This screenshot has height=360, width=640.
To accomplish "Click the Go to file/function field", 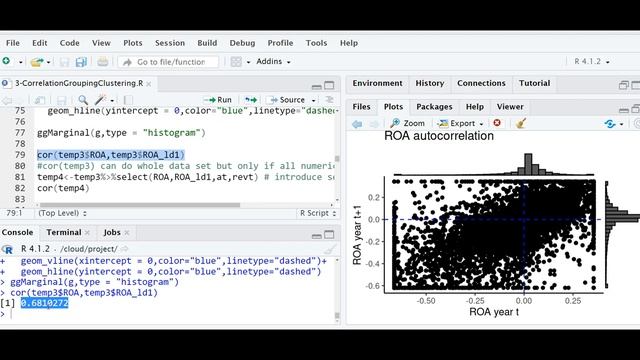I will [169, 62].
